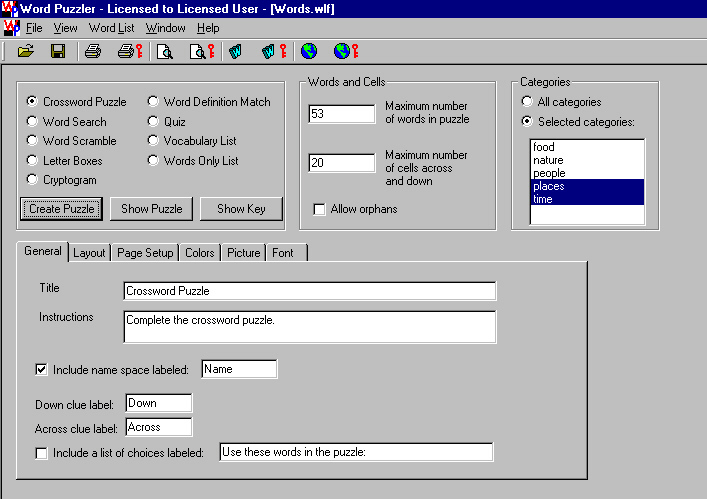Click the Print puzzle printer icon
This screenshot has height=499, width=707.
[93, 51]
